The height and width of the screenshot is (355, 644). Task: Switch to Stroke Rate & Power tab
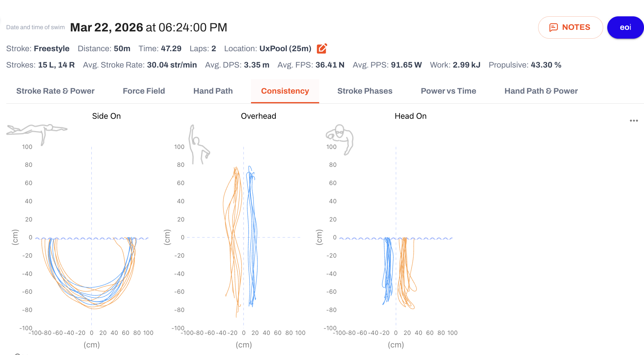[55, 91]
